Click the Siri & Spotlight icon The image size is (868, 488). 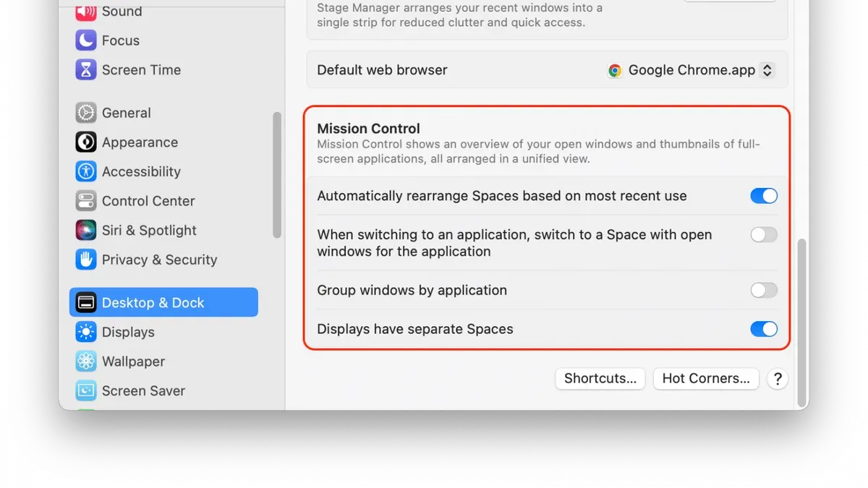tap(86, 230)
